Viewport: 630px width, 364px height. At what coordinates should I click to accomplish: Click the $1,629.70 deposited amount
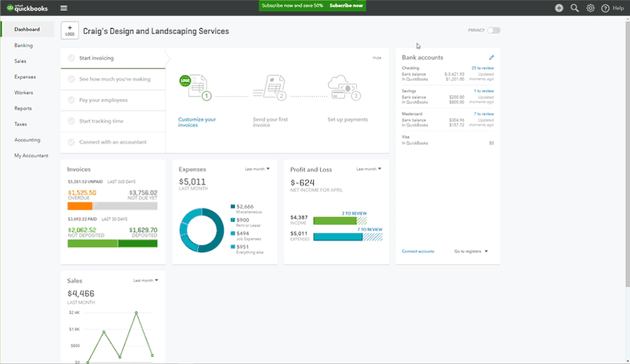tap(143, 230)
